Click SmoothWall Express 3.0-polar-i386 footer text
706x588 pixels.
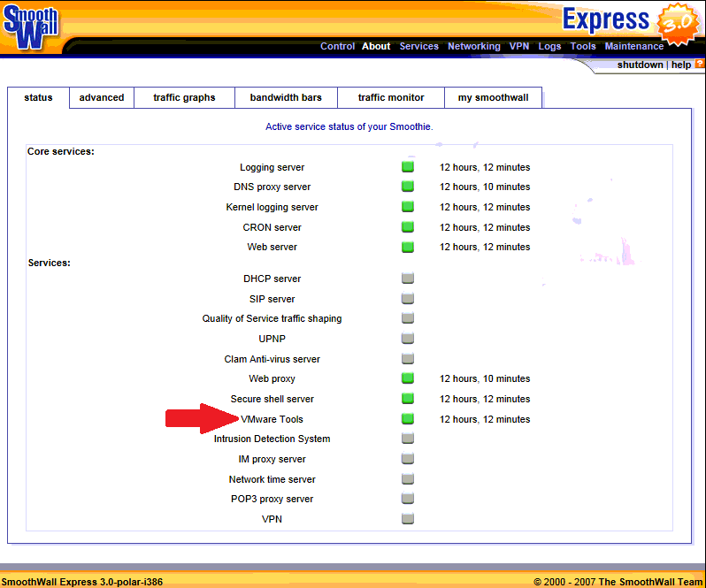(x=82, y=582)
